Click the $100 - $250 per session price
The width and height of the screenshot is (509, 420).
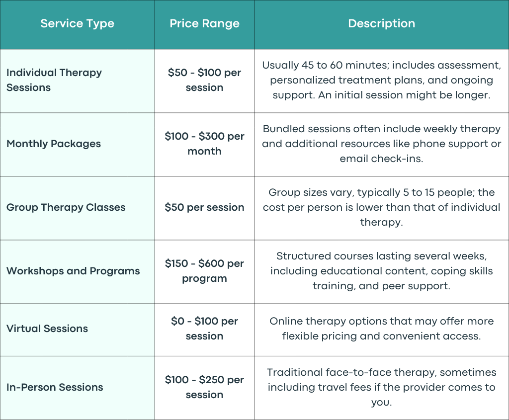click(x=204, y=387)
